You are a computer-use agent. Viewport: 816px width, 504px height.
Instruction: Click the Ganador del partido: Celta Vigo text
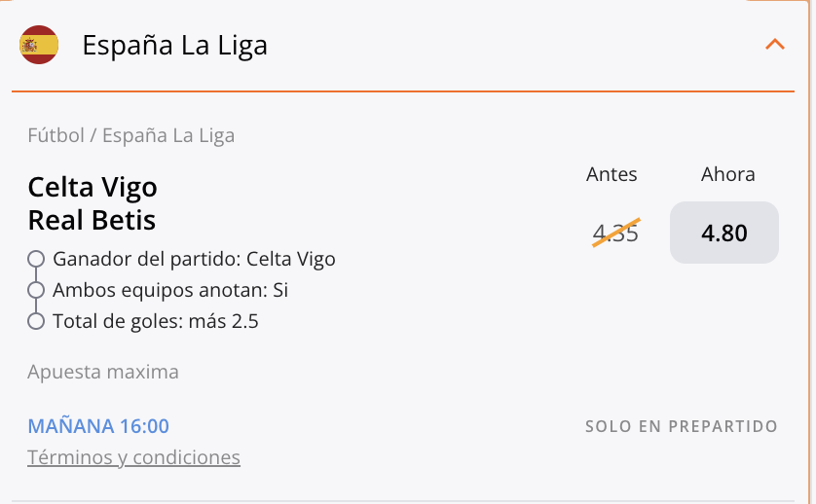point(194,260)
